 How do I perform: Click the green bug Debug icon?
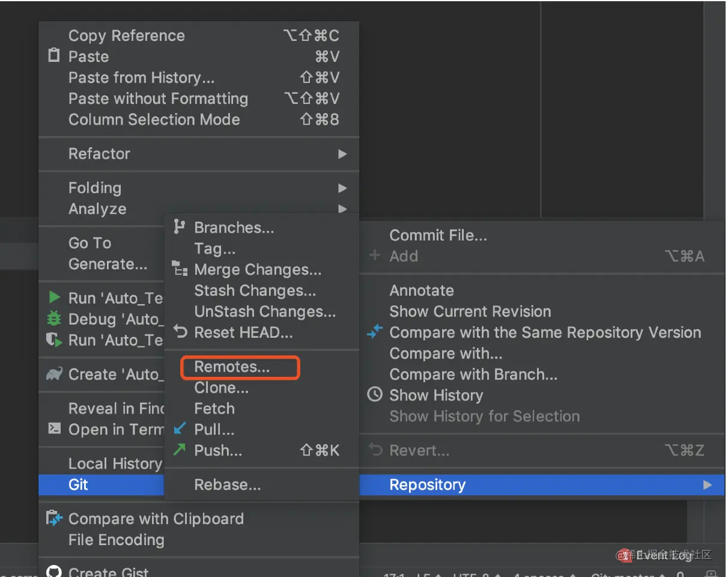pyautogui.click(x=54, y=319)
